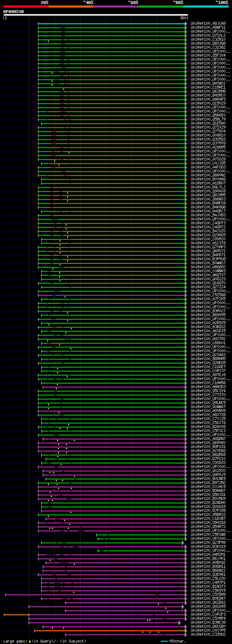
Task: Select the UniRef100_Q5R6E0 label
Action: (x=208, y=115)
